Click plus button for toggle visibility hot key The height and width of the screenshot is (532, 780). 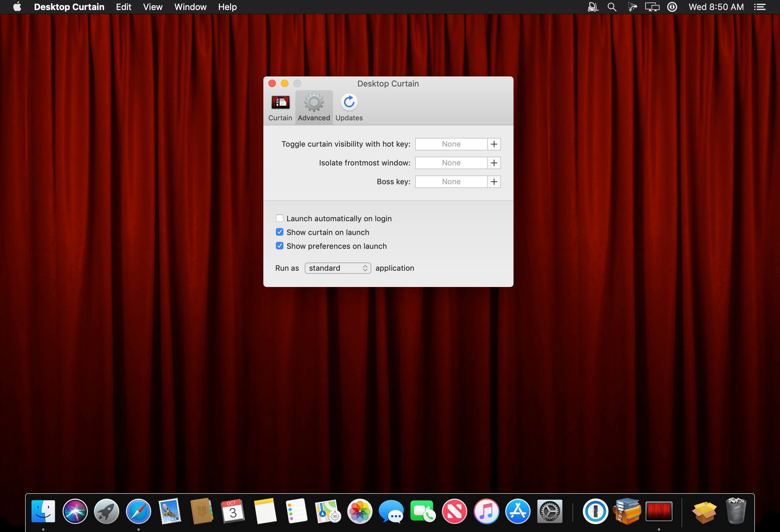click(x=494, y=144)
